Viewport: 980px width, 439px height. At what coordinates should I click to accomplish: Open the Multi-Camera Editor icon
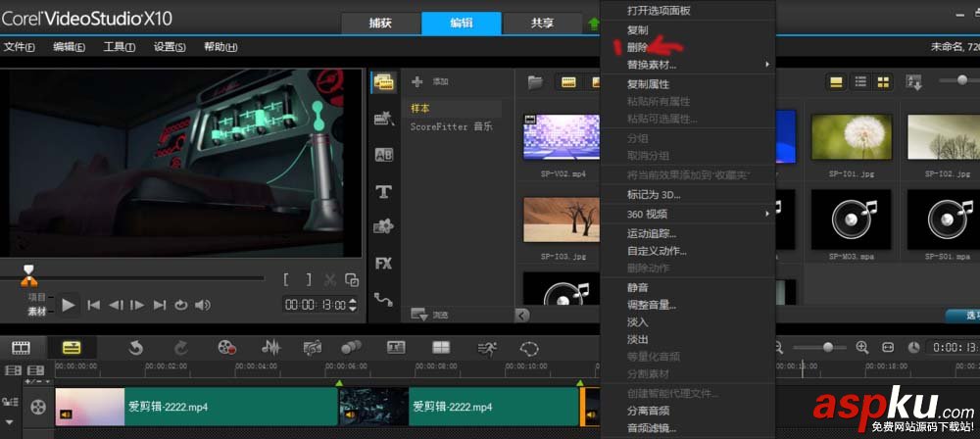click(441, 348)
